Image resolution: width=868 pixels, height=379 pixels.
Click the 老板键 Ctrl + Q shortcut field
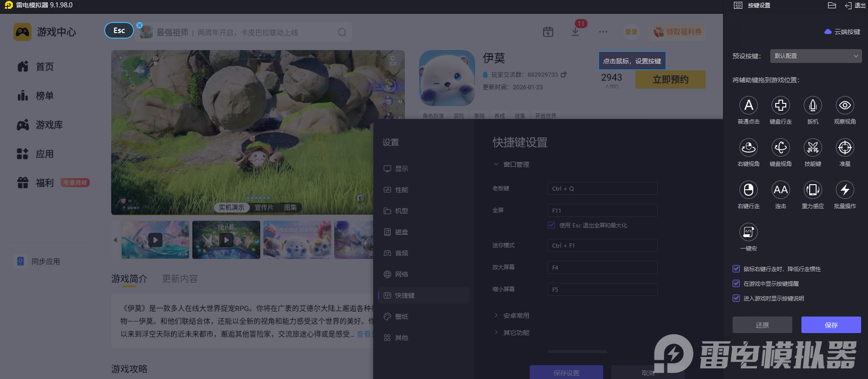(602, 189)
